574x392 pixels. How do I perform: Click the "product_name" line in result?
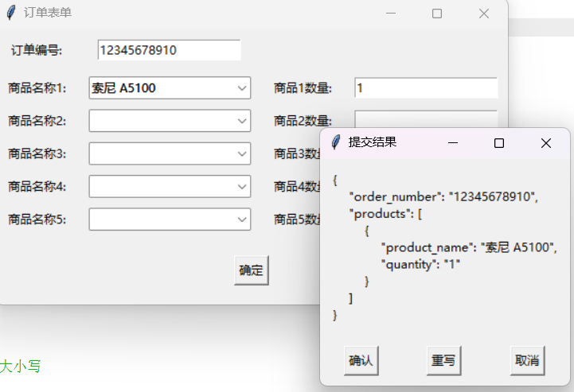click(469, 248)
